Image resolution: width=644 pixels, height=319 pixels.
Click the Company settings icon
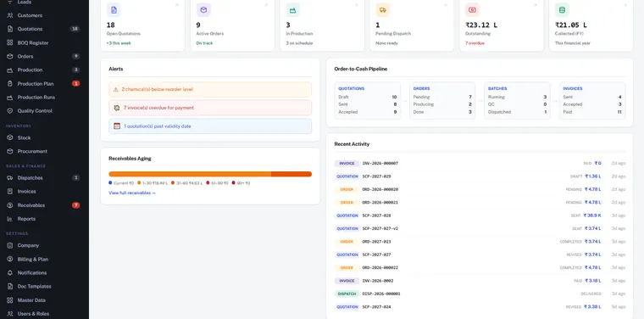pos(10,245)
